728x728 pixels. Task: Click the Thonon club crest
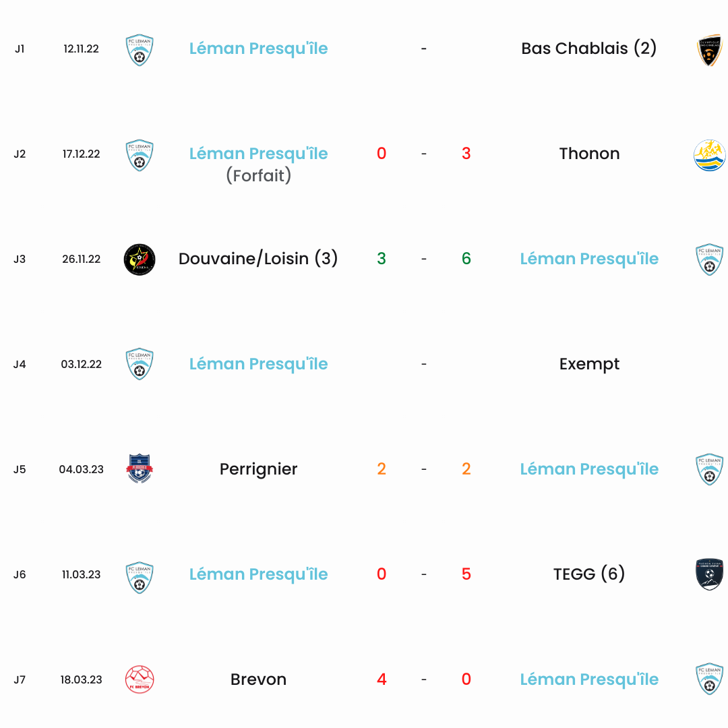[709, 155]
